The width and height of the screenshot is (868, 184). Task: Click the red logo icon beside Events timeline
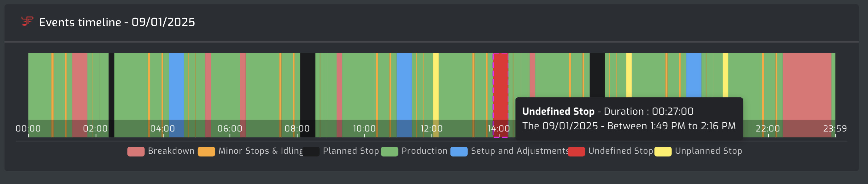pos(27,22)
